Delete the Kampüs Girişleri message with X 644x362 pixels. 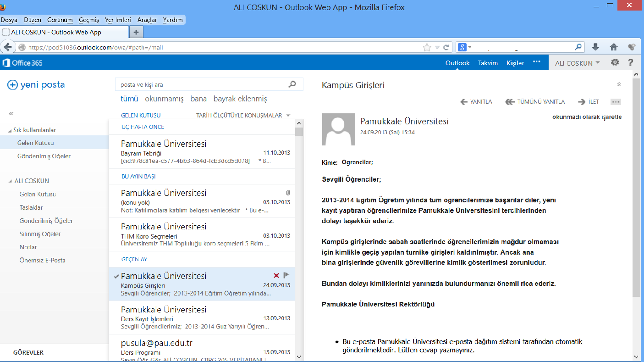point(276,275)
